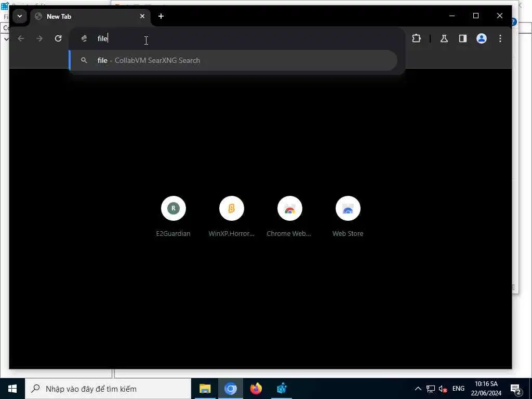This screenshot has height=399, width=532.
Task: Launch Firefox from the taskbar
Action: point(256,389)
